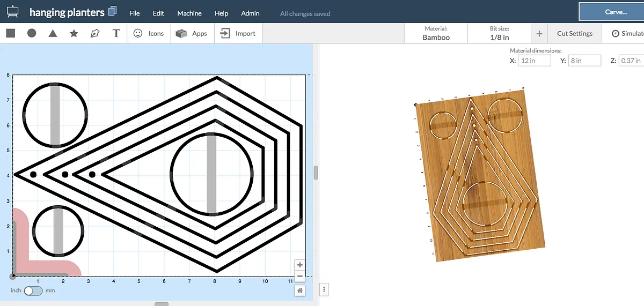Image resolution: width=644 pixels, height=306 pixels.
Task: Click the Import button
Action: 238,33
